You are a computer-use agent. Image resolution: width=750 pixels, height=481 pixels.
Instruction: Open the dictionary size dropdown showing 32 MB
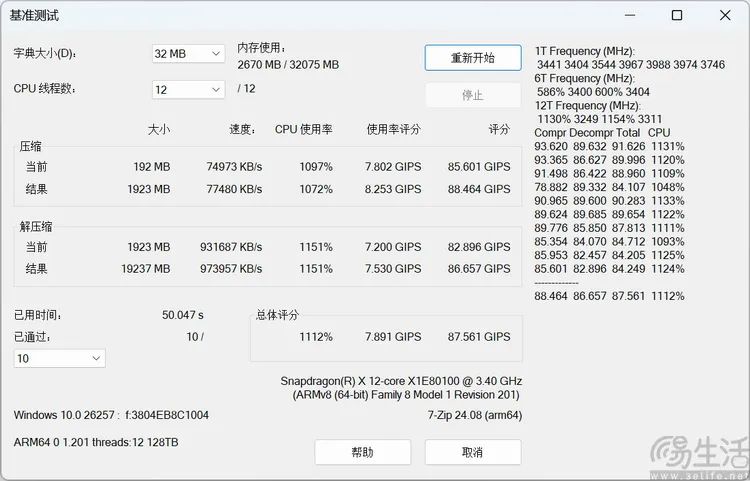(188, 54)
